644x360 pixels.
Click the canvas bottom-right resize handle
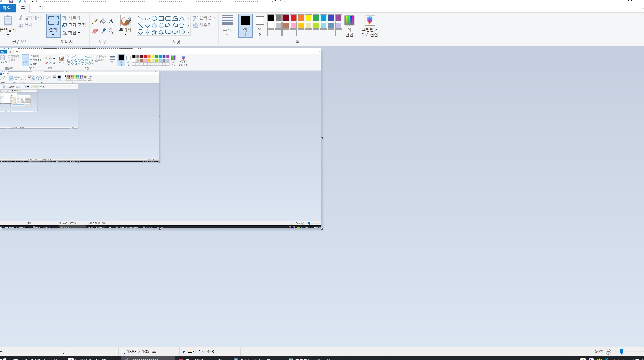click(x=321, y=229)
